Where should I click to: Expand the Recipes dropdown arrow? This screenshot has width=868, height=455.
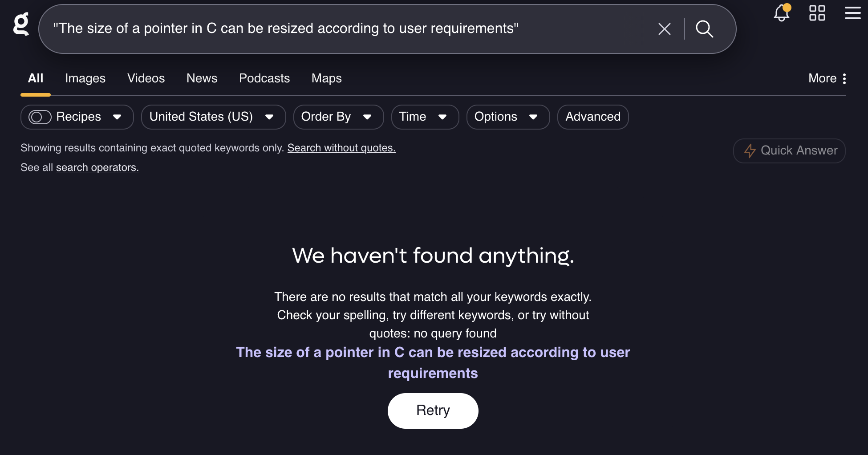pyautogui.click(x=117, y=117)
